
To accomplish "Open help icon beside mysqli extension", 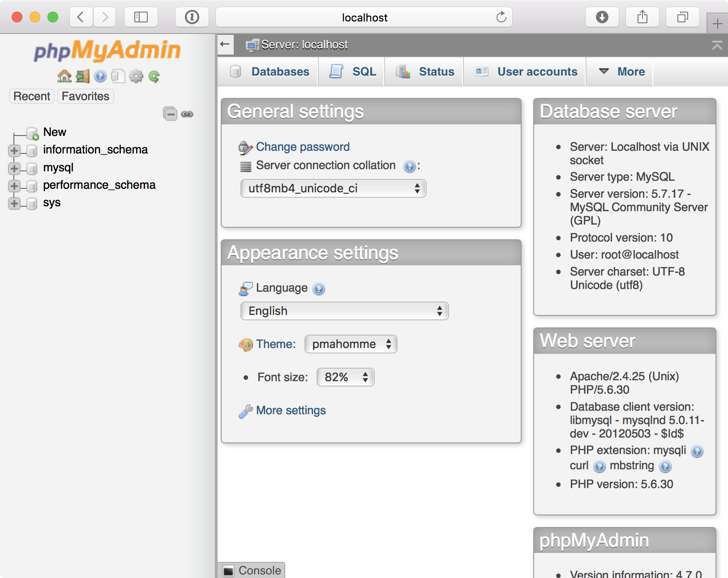I will click(697, 451).
